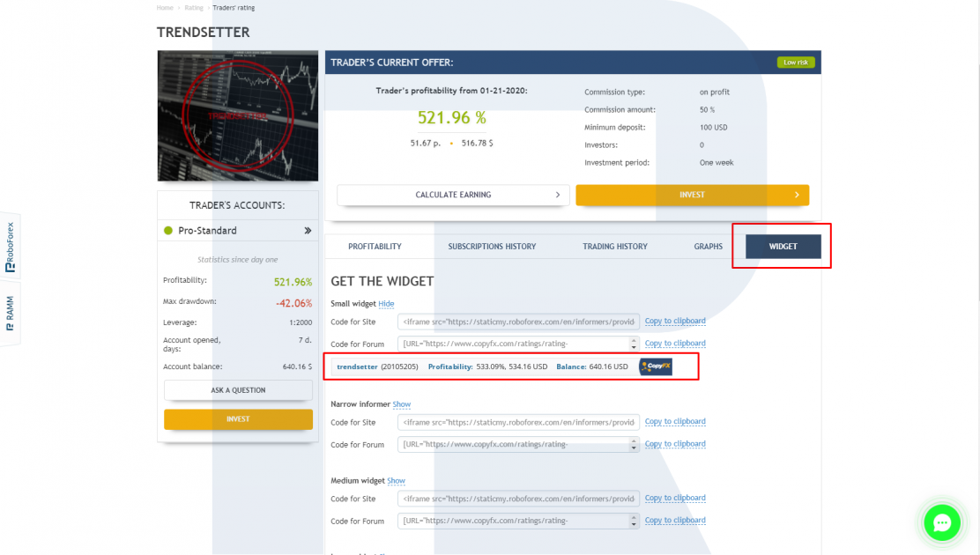This screenshot has width=980, height=555.
Task: Click the 640.16 $ account balance value
Action: tap(297, 366)
